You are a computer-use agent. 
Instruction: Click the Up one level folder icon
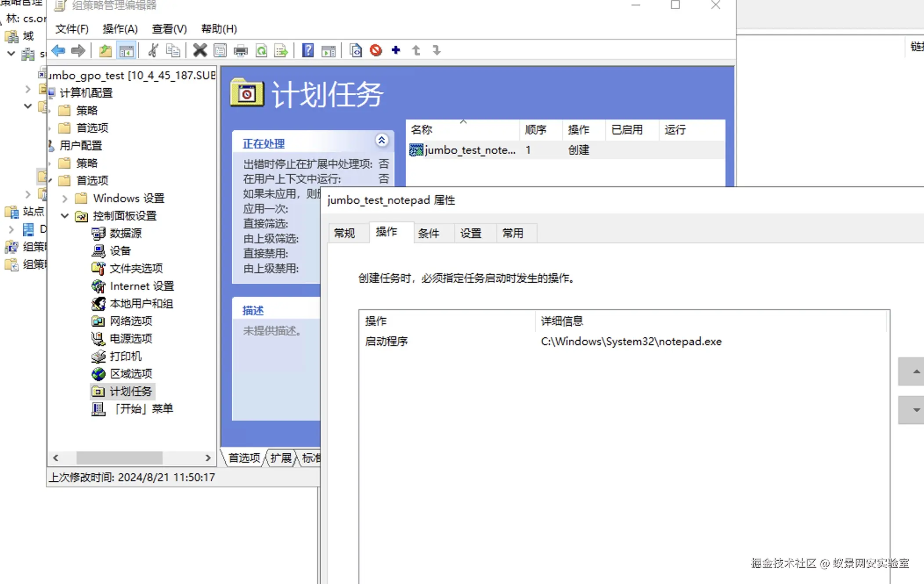(105, 50)
